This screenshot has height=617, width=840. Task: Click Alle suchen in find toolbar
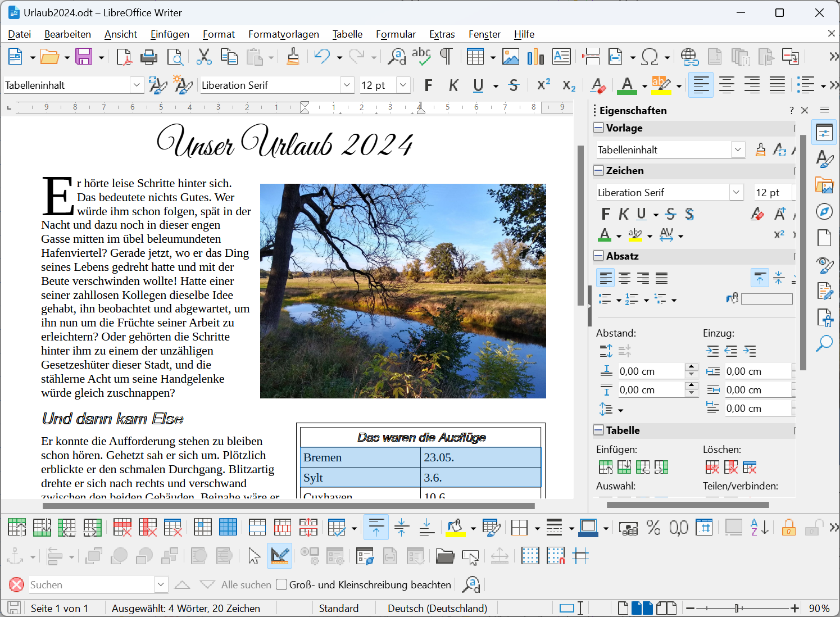tap(246, 584)
